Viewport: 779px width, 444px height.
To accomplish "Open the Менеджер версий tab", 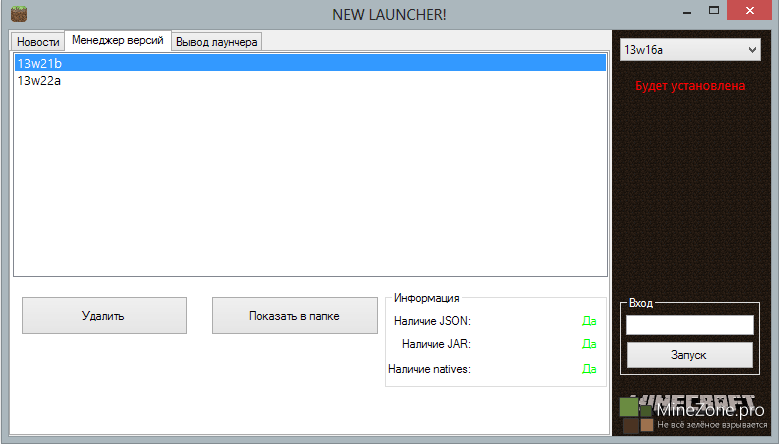I will 118,40.
